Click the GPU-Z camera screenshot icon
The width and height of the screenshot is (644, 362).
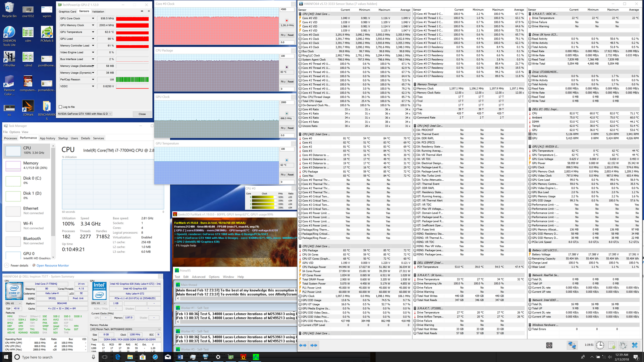142,11
